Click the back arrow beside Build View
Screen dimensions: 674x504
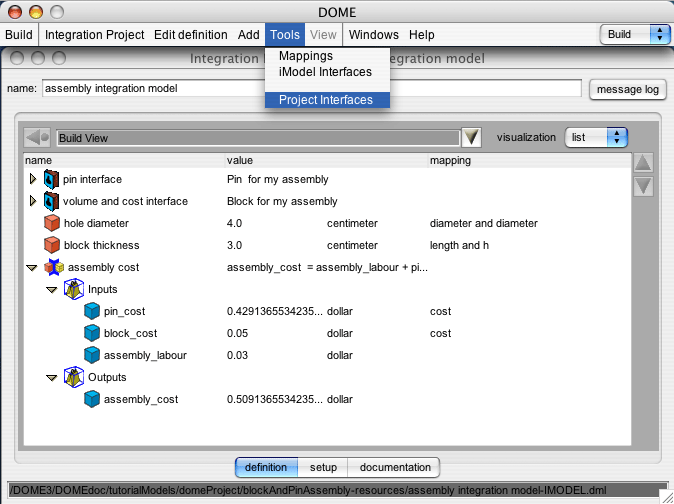(x=37, y=137)
